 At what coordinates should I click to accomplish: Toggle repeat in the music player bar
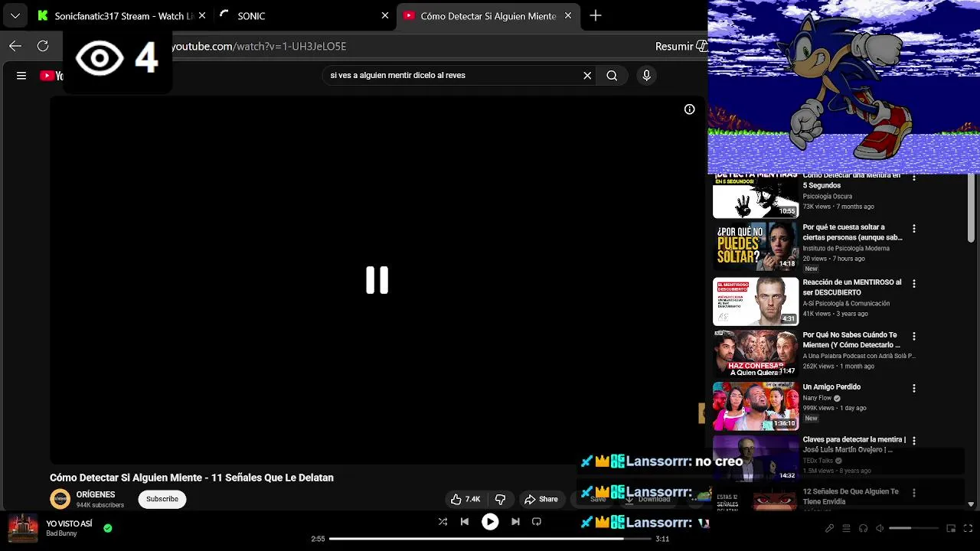[x=537, y=522]
